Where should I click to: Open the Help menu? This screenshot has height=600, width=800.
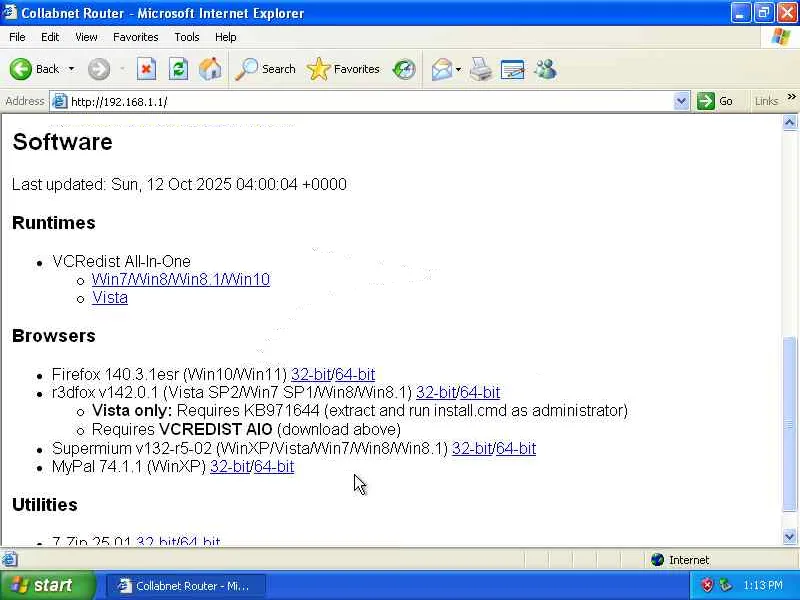click(226, 37)
